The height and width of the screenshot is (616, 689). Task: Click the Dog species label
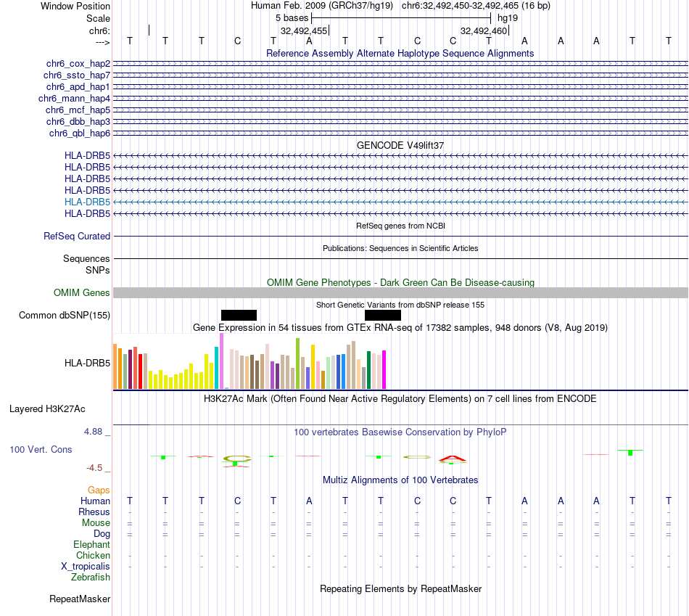click(x=102, y=534)
